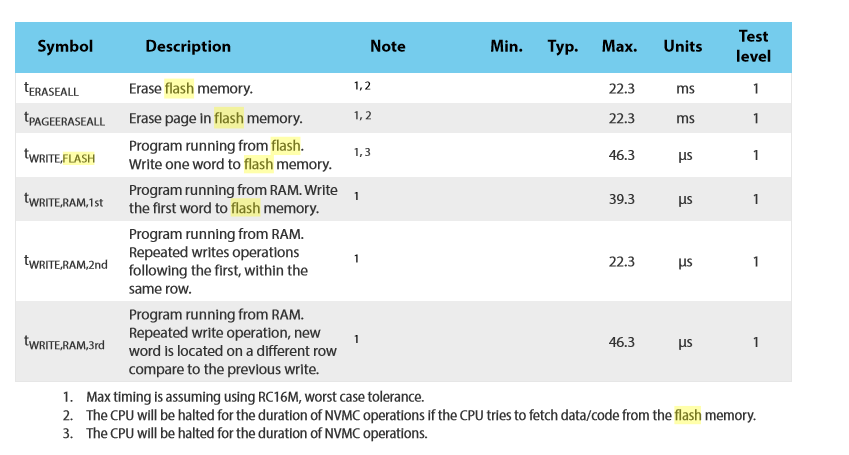Click the Units column header
The image size is (849, 455).
point(683,46)
